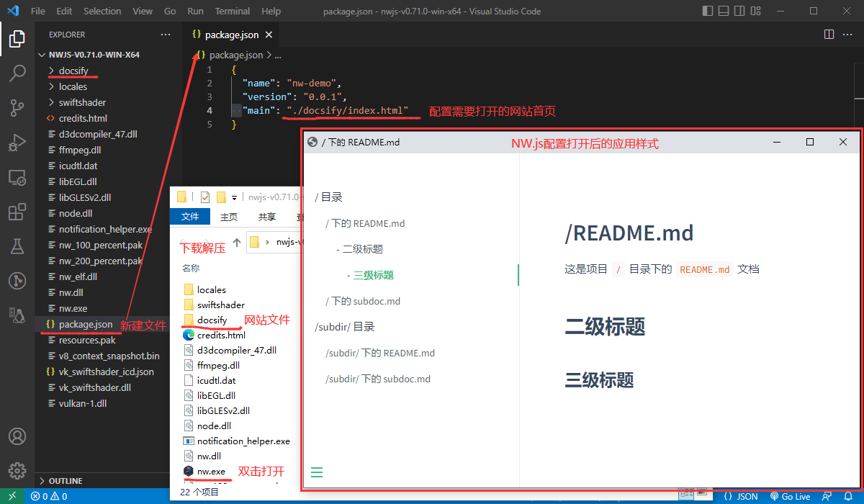
Task: Select package.json in VS Code Explorer
Action: (x=85, y=324)
